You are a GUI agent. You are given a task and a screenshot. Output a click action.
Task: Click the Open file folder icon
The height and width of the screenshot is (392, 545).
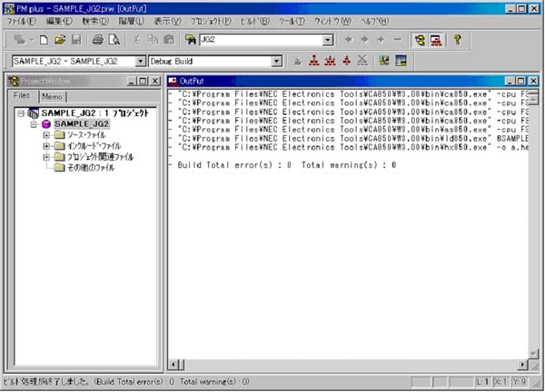pyautogui.click(x=59, y=40)
